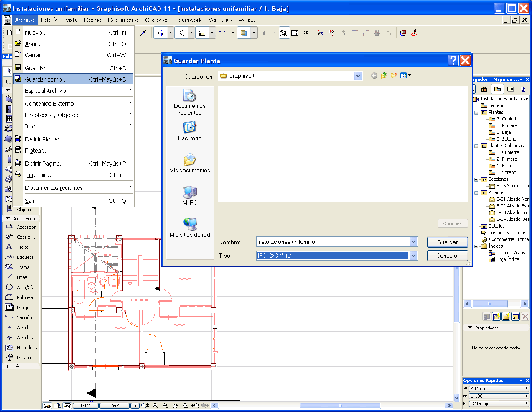Click the Cancelar button
The image size is (532, 412).
point(447,256)
